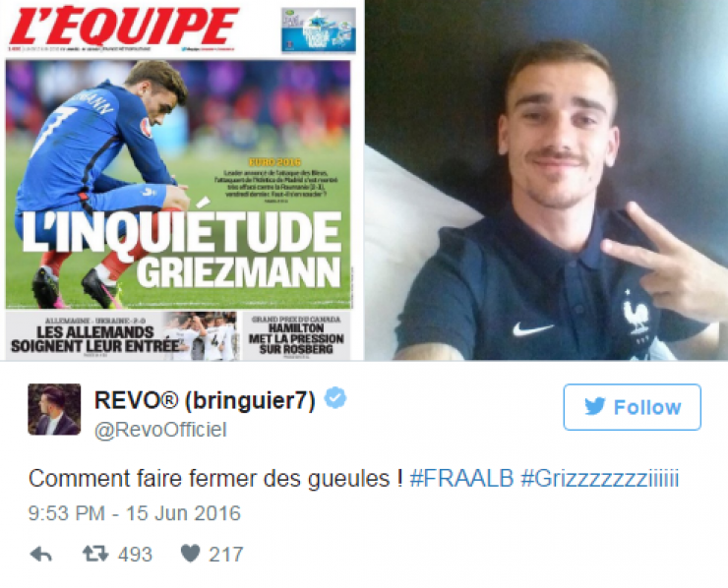The height and width of the screenshot is (588, 728).
Task: View the 217 likes count
Action: coord(225,555)
